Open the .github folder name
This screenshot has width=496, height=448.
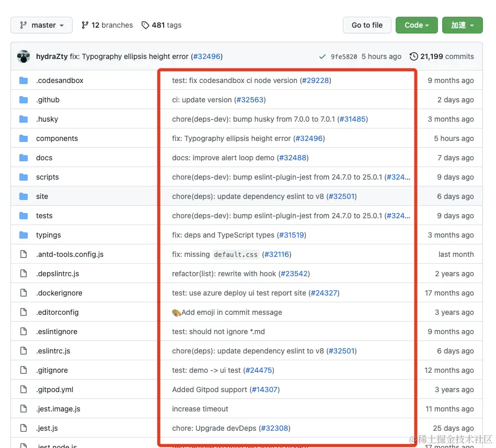click(48, 100)
